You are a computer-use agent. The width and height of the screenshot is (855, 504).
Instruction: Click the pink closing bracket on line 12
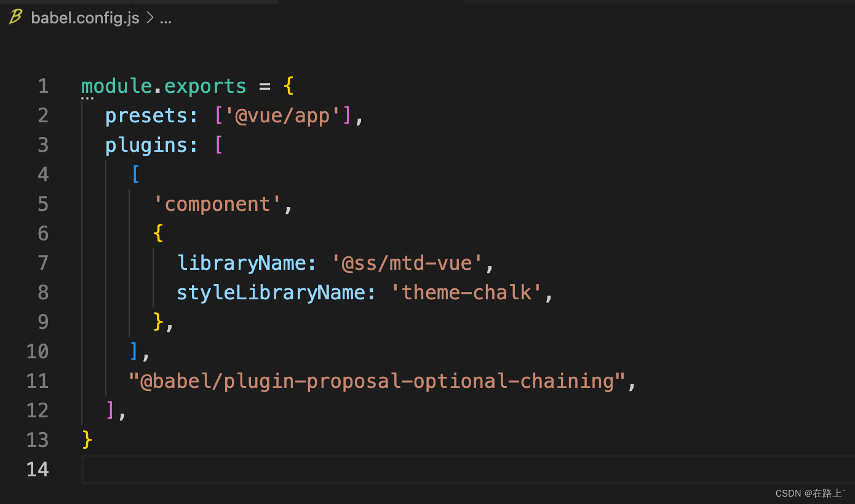[111, 411]
